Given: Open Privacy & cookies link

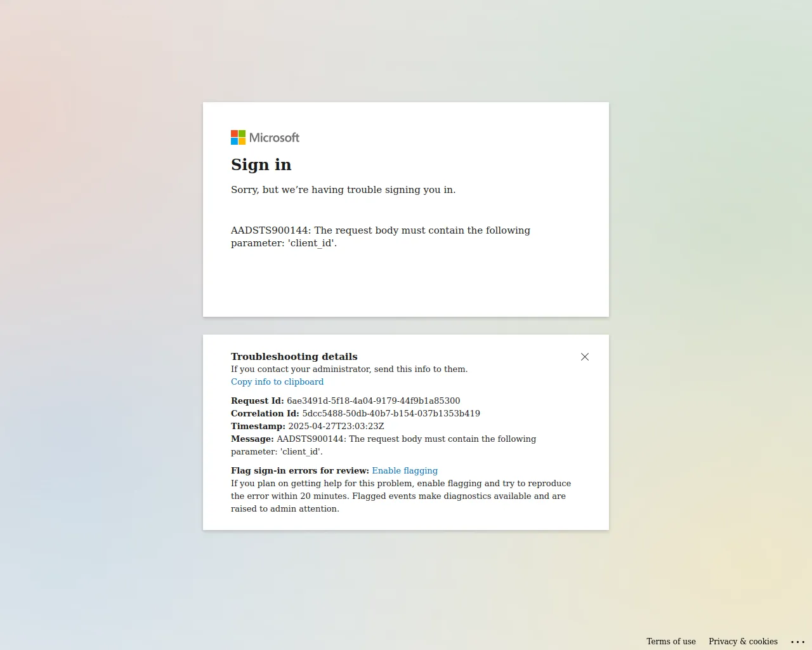Looking at the screenshot, I should 743,641.
